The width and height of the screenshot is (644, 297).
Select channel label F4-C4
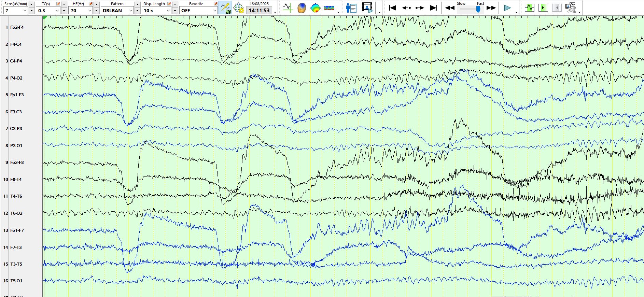click(x=16, y=44)
